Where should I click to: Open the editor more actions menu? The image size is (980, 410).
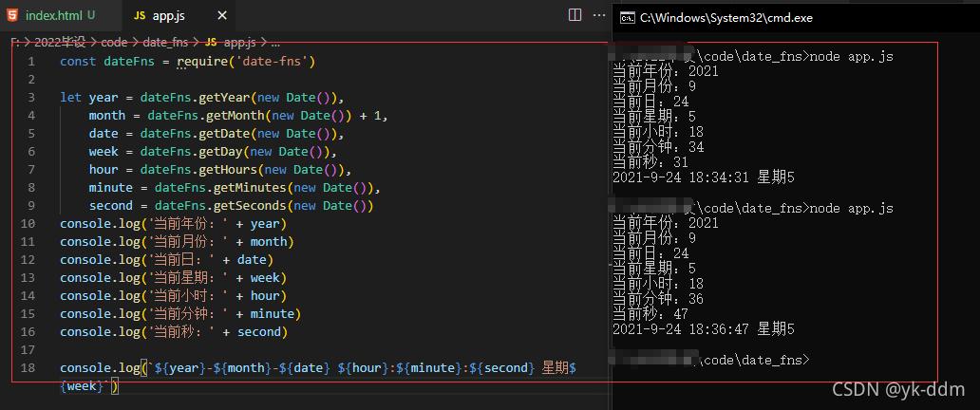[x=599, y=15]
